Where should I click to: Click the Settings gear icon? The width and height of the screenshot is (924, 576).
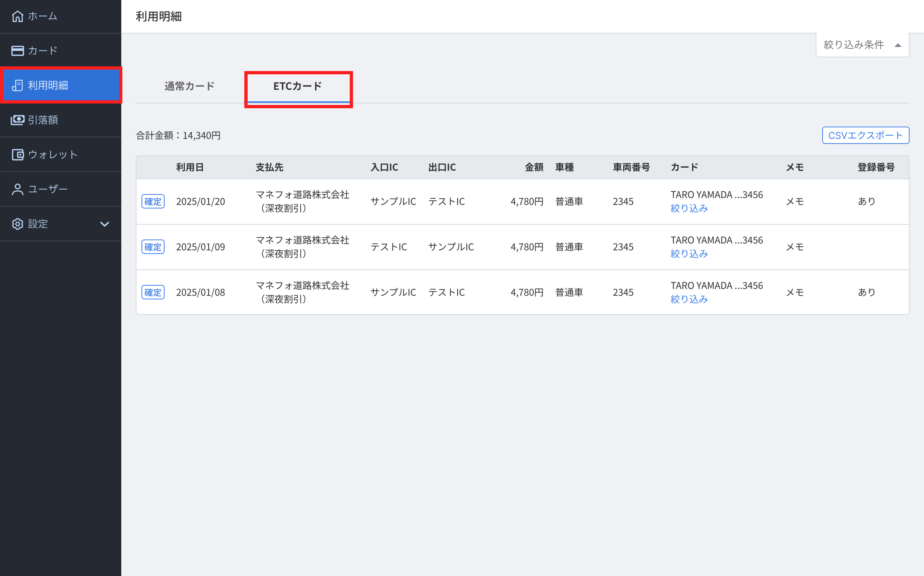(x=18, y=224)
